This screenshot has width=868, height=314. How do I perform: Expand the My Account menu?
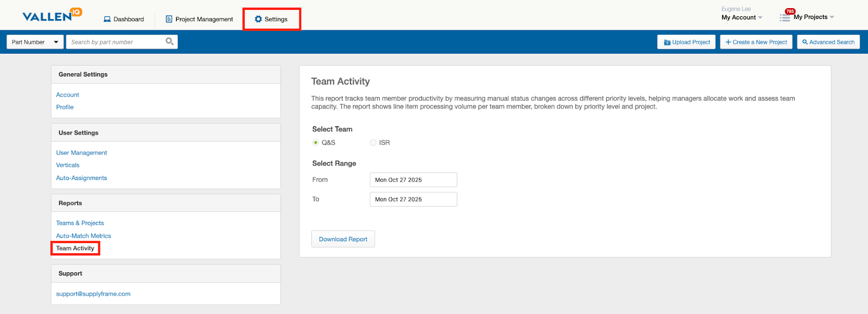pyautogui.click(x=741, y=17)
